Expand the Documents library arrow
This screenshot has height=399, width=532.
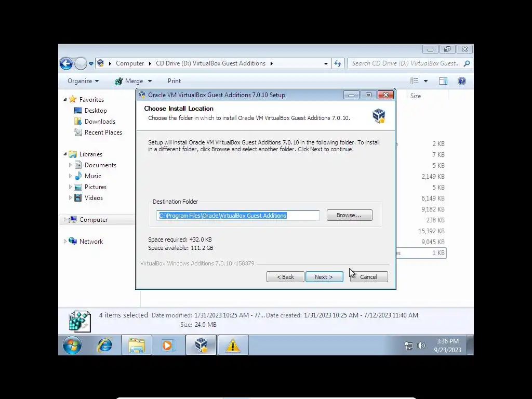pyautogui.click(x=70, y=165)
